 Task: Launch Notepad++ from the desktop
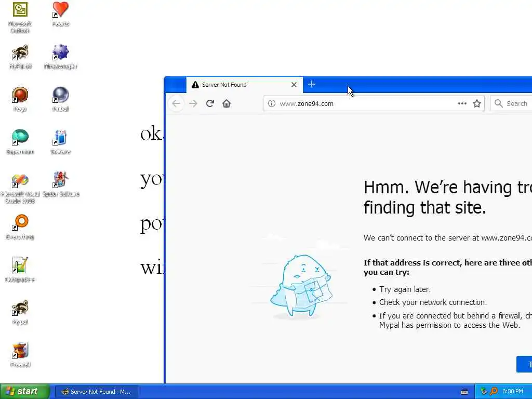click(x=20, y=270)
